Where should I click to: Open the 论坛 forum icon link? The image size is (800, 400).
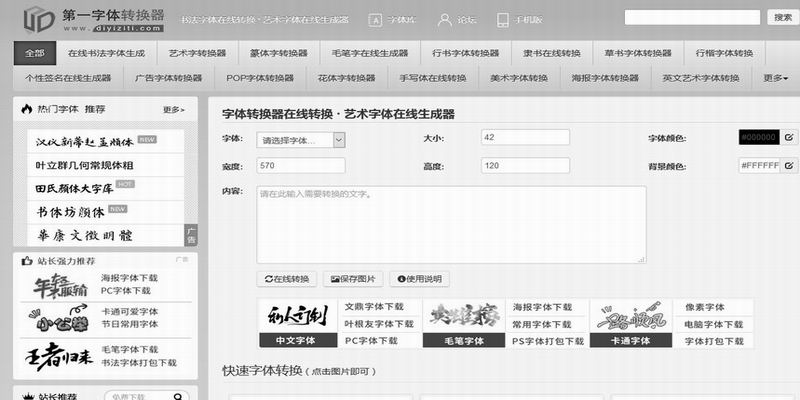click(x=453, y=19)
